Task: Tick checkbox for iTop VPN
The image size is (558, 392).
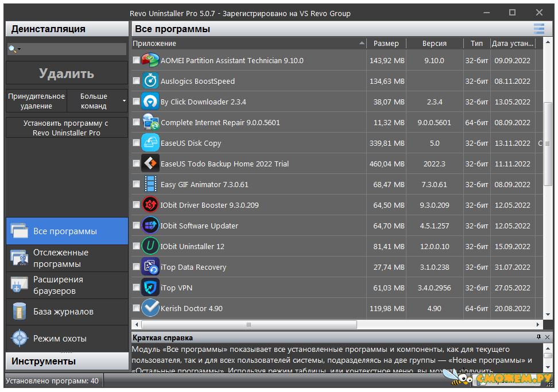Action: [136, 287]
